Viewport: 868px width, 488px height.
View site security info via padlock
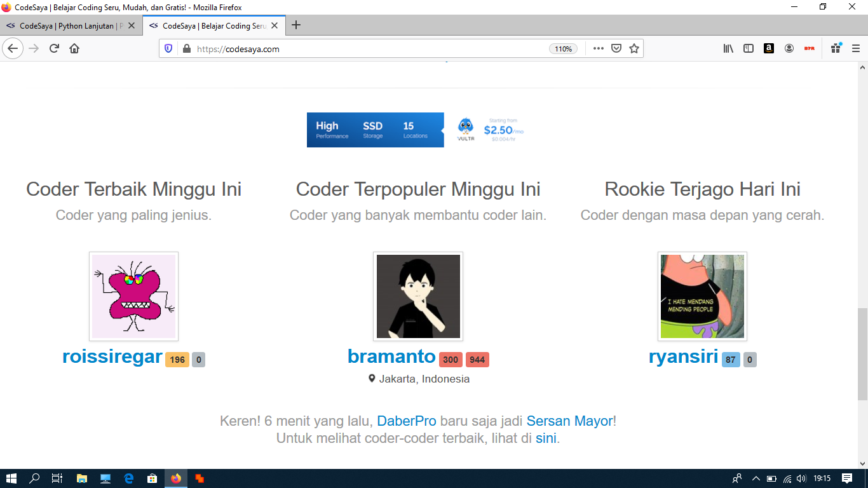pyautogui.click(x=187, y=48)
